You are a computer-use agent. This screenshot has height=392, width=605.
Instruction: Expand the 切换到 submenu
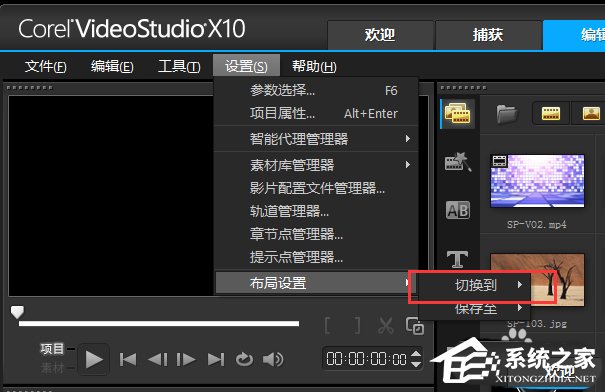coord(474,285)
